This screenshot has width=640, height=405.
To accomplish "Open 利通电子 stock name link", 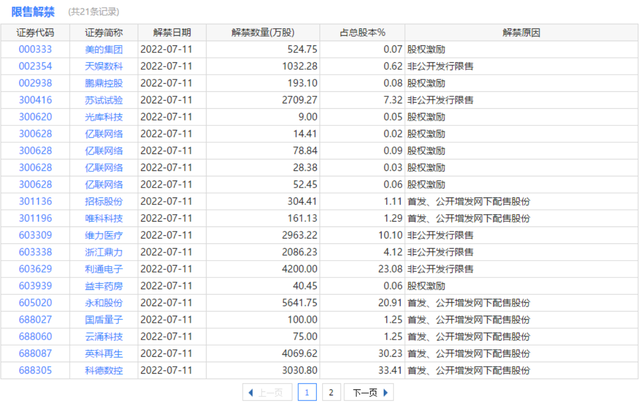I will tap(104, 269).
